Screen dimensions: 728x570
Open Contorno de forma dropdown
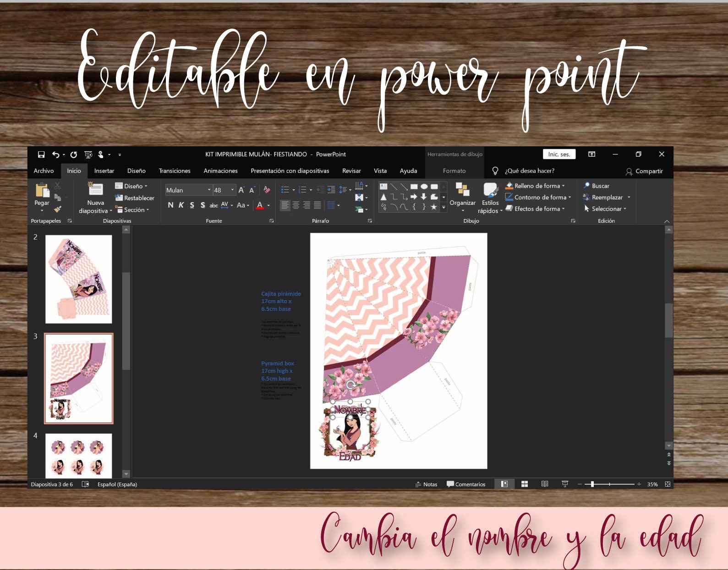pyautogui.click(x=538, y=197)
